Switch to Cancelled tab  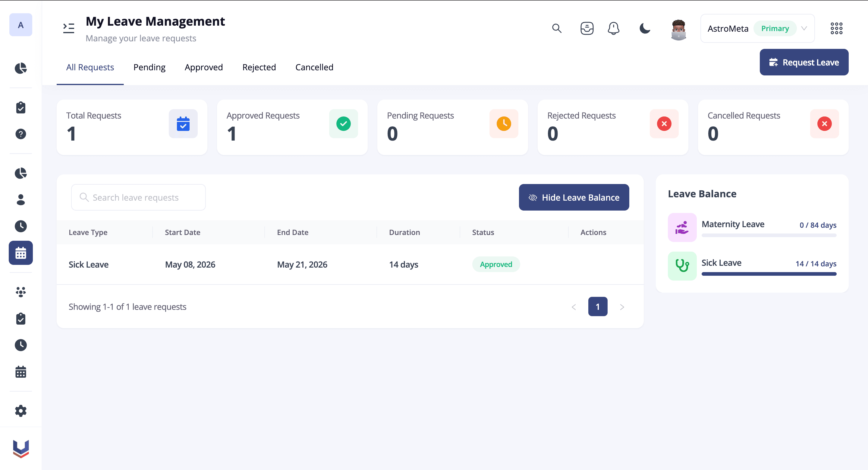pyautogui.click(x=314, y=67)
